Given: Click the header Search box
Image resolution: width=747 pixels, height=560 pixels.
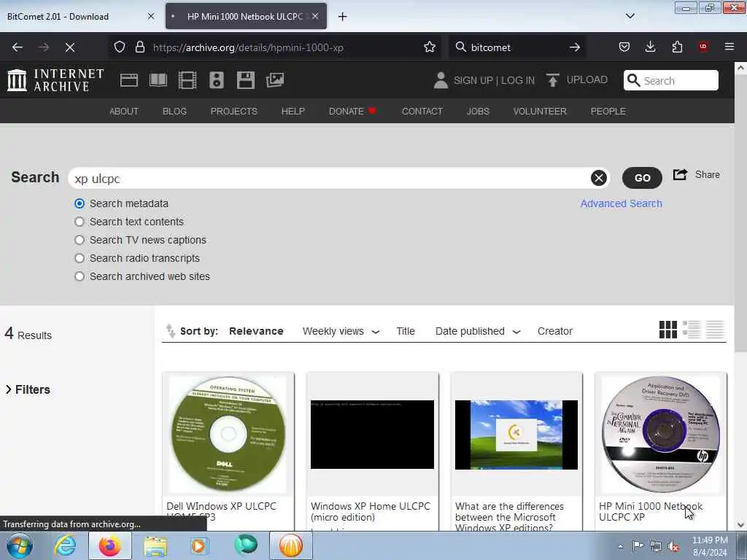Looking at the screenshot, I should point(671,80).
